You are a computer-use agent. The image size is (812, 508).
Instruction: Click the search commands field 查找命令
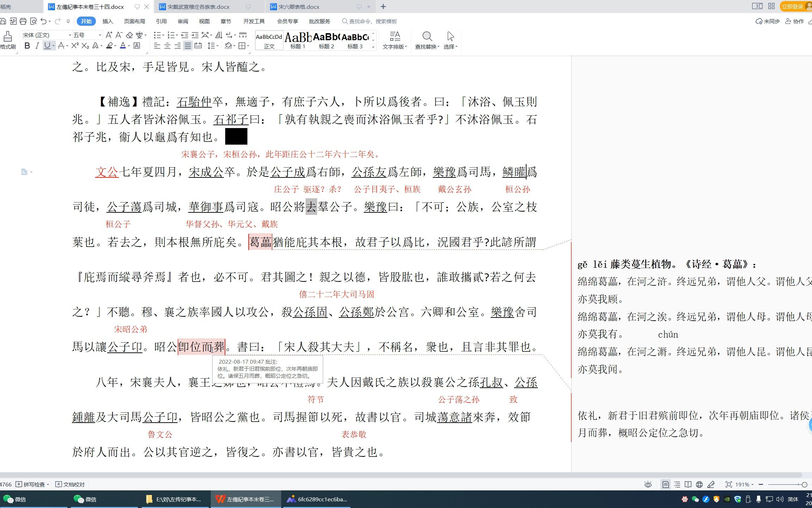pos(370,21)
